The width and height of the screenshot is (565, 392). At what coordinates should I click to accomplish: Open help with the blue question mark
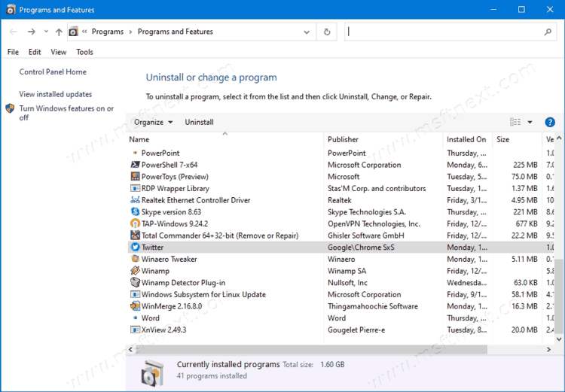point(550,123)
